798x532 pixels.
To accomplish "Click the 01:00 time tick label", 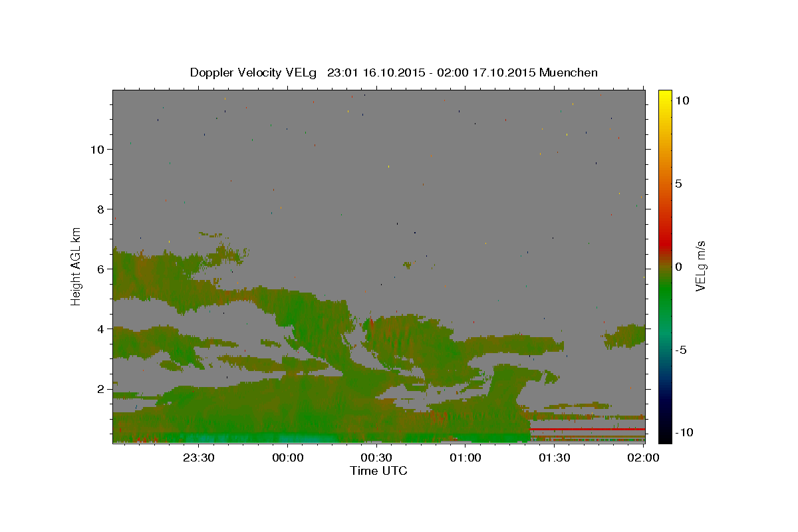I will [x=465, y=458].
